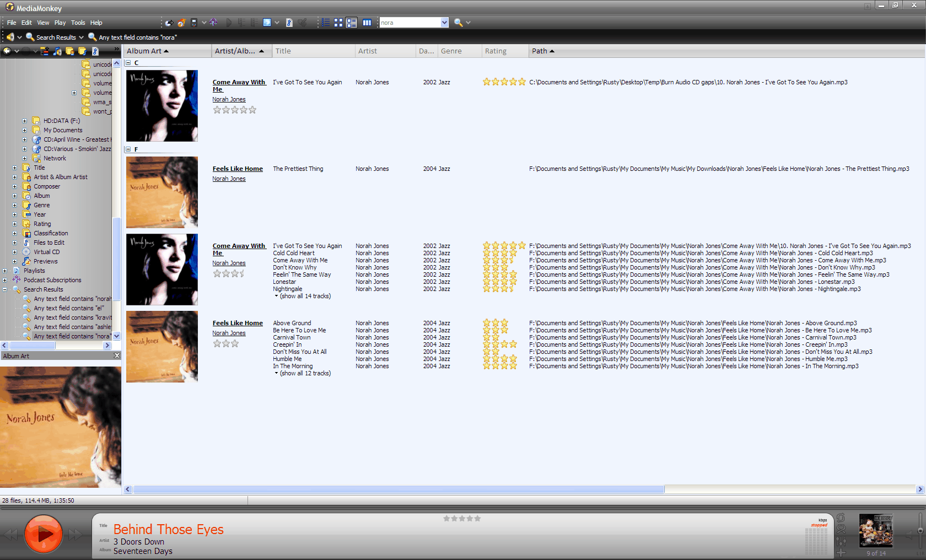Switch to album art grid view
Screen dimensions: 926x560
pyautogui.click(x=338, y=23)
